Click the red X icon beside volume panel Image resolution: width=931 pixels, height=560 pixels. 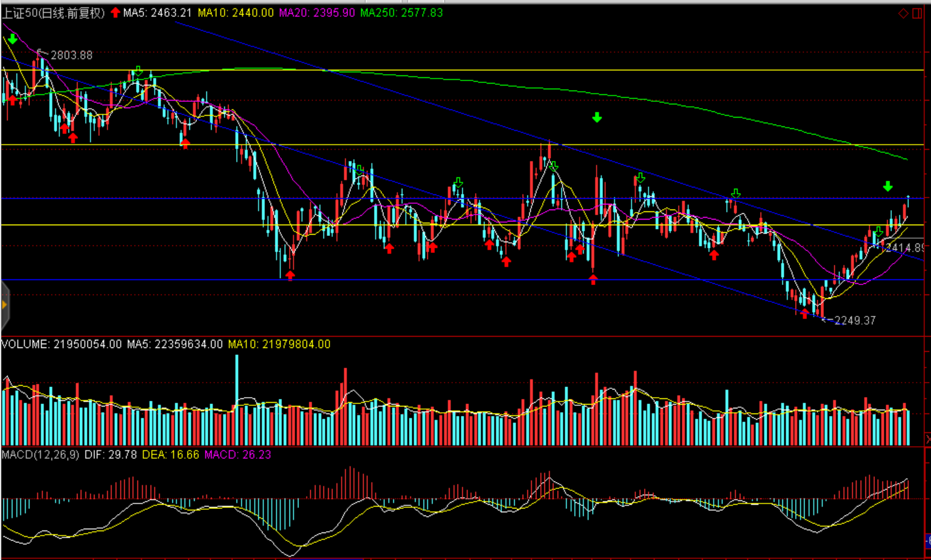tap(927, 437)
